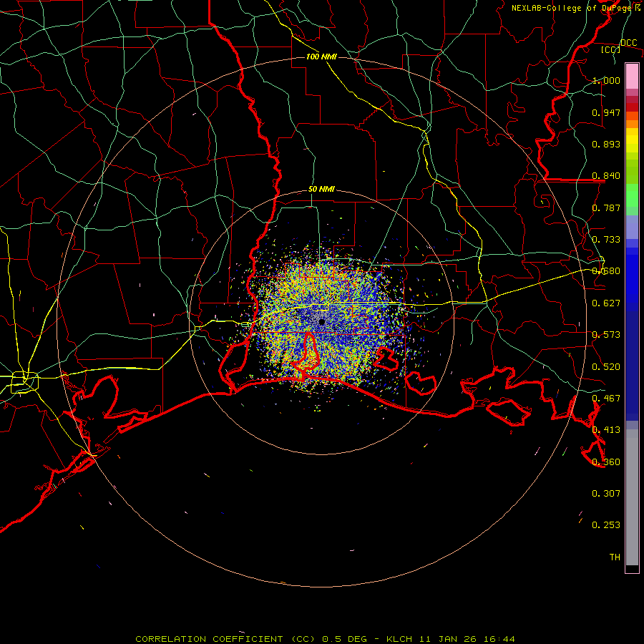This screenshot has width=644, height=644.
Task: Select the 0.787 scale value
Action: click(x=606, y=208)
